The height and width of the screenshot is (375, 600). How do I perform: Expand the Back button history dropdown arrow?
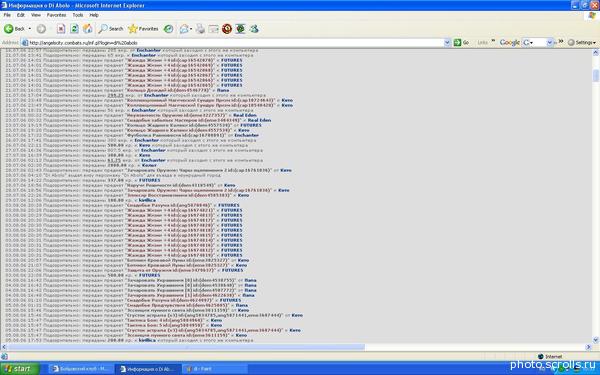(30, 29)
